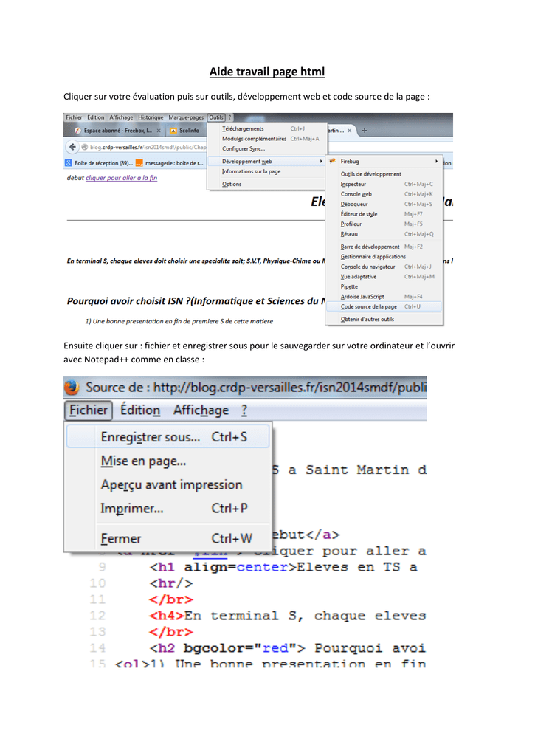Select Profileur entry

coord(384,224)
